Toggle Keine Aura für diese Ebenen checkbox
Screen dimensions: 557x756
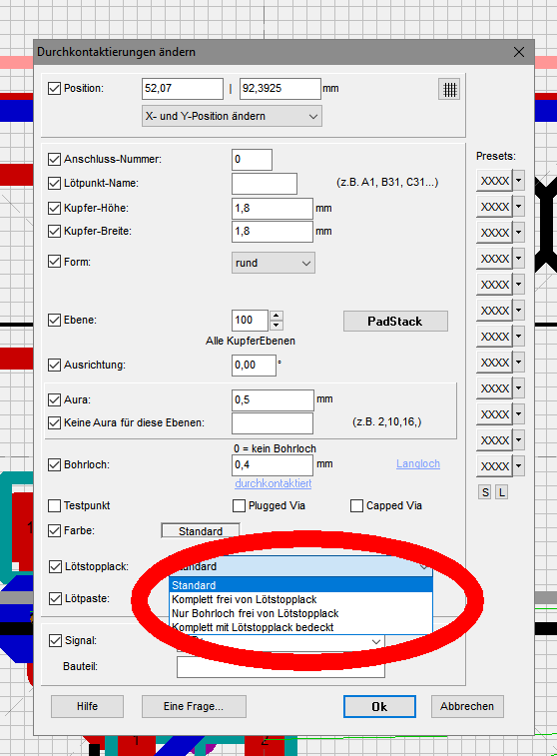(55, 422)
